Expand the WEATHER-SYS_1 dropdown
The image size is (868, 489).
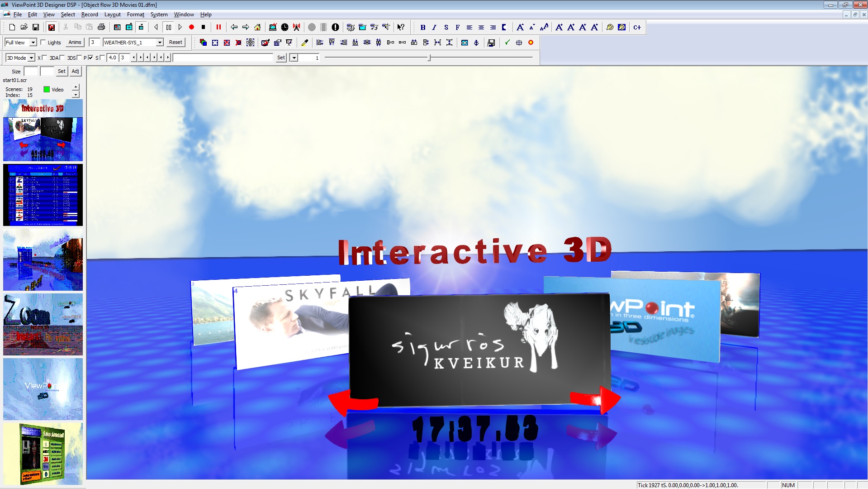coord(160,43)
